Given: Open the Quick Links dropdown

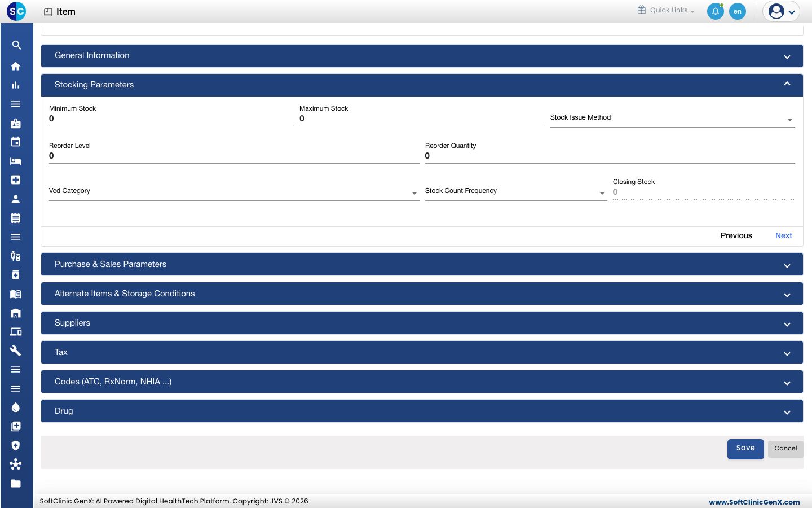Looking at the screenshot, I should (672, 10).
